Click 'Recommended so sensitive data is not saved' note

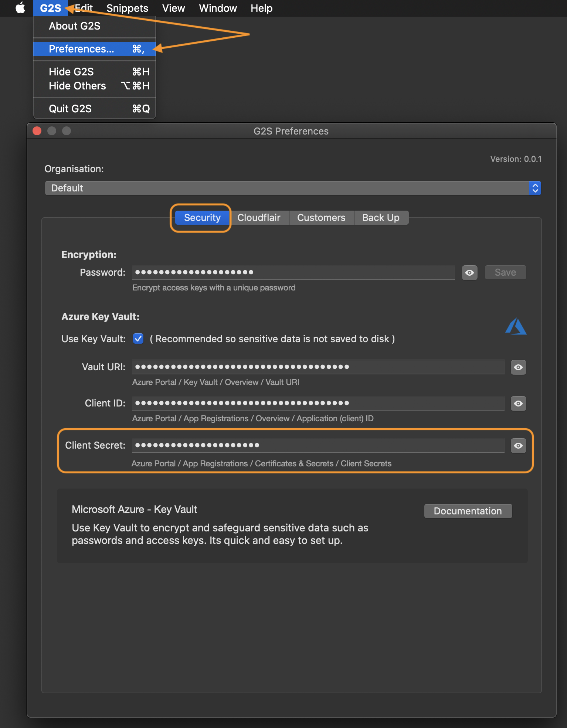tap(272, 339)
